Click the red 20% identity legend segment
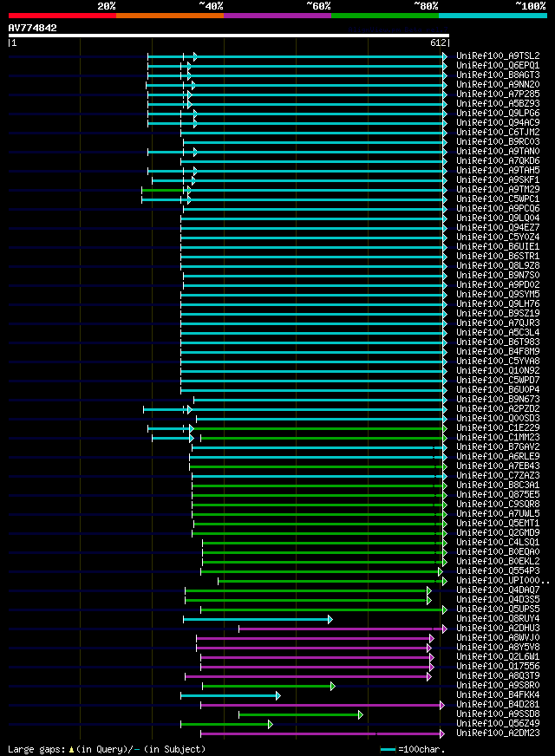Screen dimensions: 555x756 click(x=62, y=16)
